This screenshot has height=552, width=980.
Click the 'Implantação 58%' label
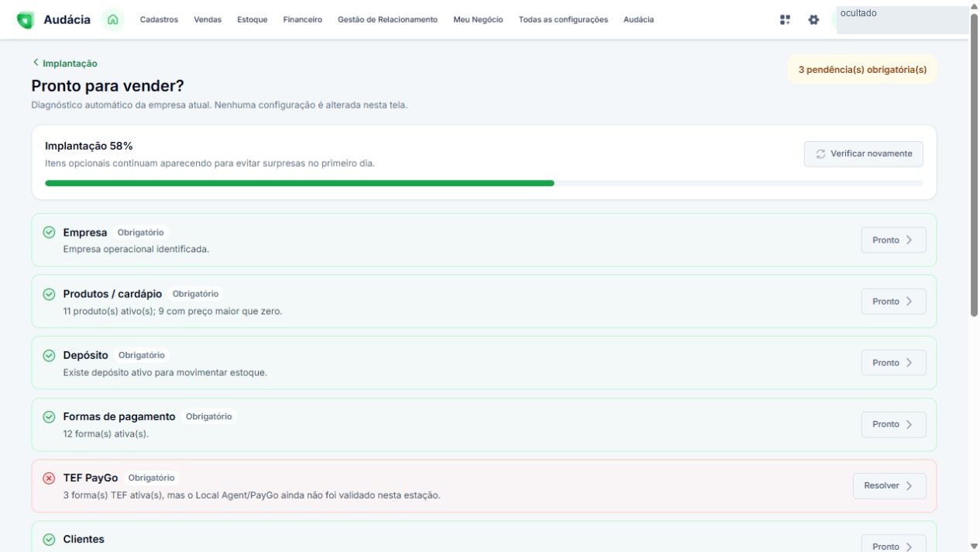coord(89,146)
